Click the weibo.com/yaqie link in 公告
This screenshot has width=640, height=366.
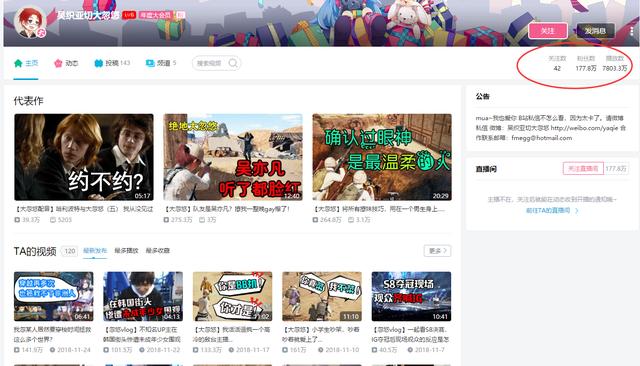pos(585,128)
